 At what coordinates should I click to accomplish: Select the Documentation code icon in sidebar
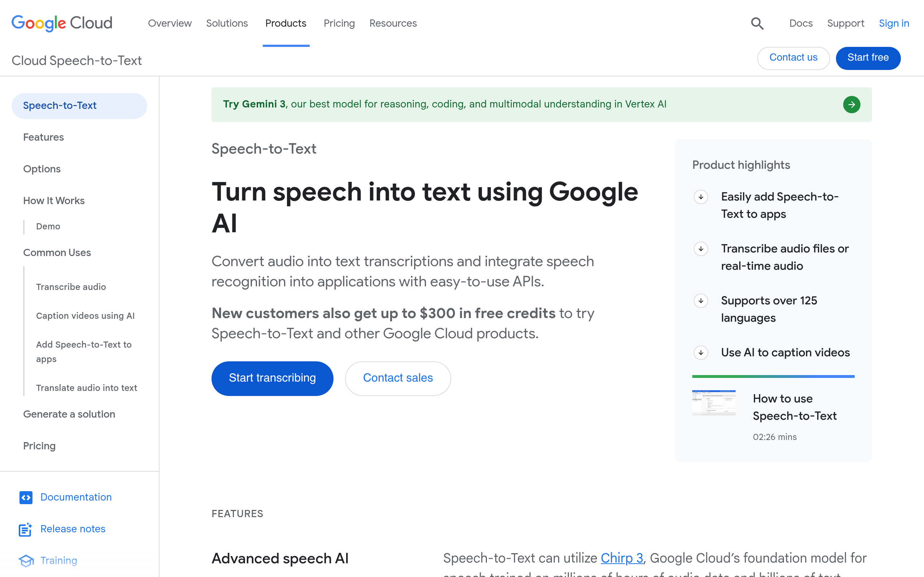pyautogui.click(x=26, y=497)
